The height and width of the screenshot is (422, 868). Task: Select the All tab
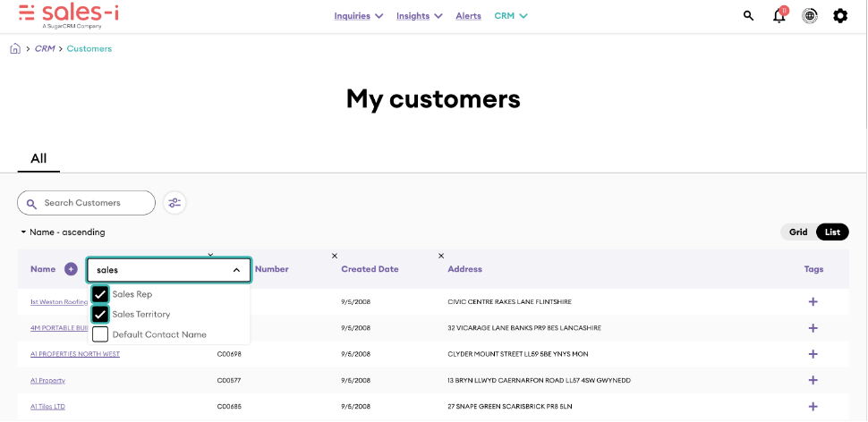coord(38,158)
